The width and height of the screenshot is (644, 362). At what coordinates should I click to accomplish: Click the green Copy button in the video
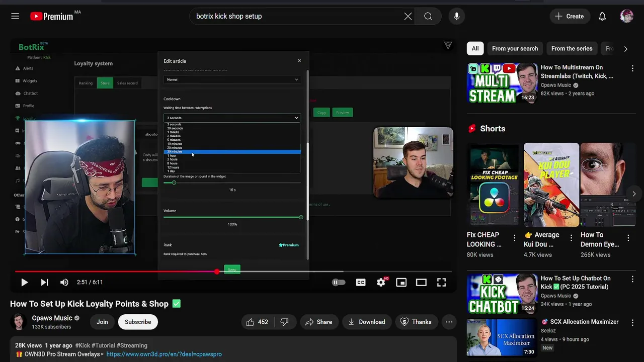pyautogui.click(x=321, y=113)
